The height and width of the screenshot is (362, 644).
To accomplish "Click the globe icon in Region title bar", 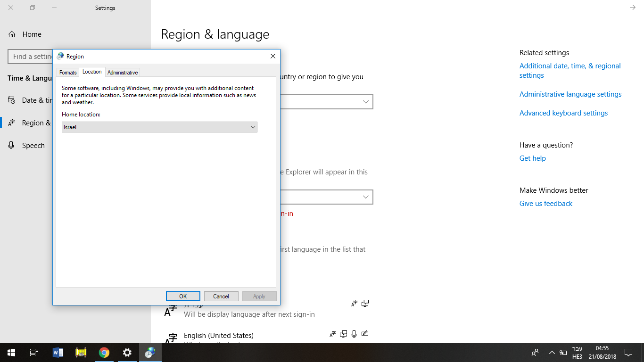I will (x=60, y=56).
